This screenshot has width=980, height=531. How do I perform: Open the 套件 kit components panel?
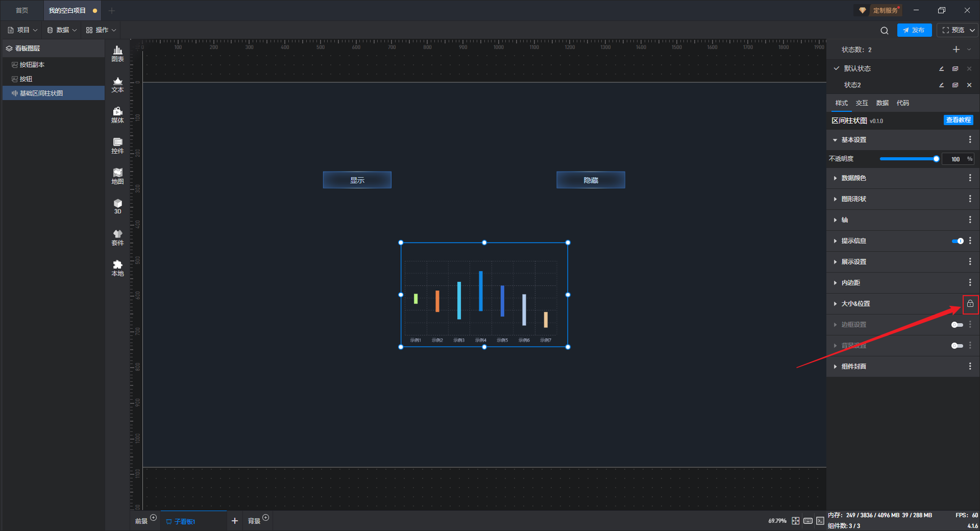tap(117, 237)
